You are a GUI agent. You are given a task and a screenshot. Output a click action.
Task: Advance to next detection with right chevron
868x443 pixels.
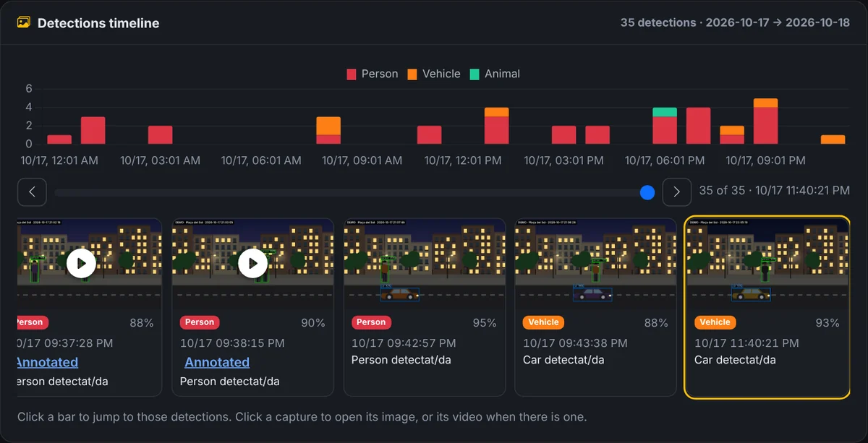pos(677,192)
